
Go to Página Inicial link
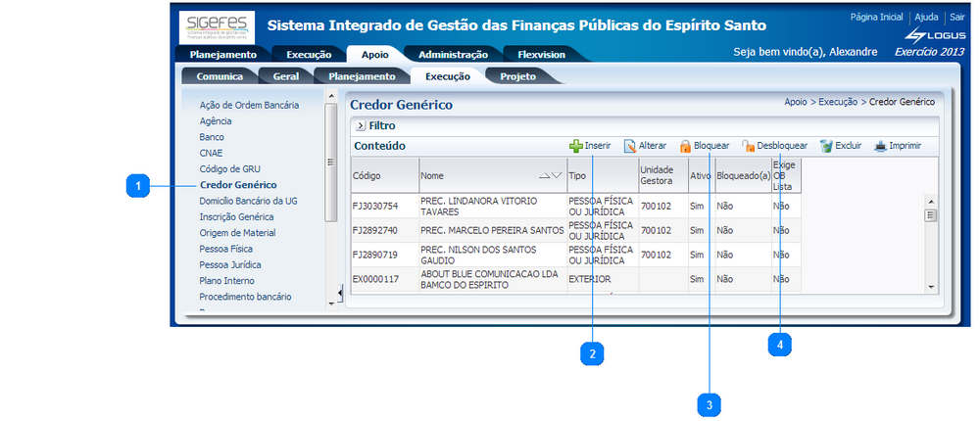(x=876, y=18)
